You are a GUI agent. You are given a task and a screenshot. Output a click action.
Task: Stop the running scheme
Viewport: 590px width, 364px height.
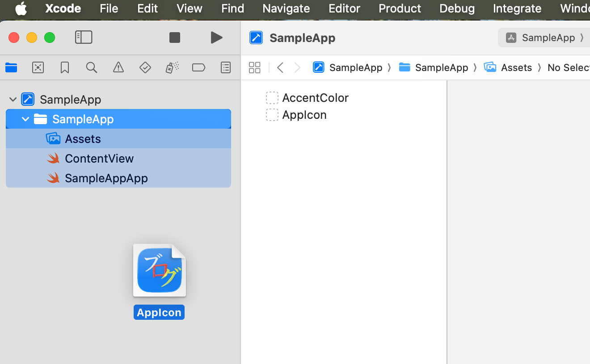pos(175,38)
